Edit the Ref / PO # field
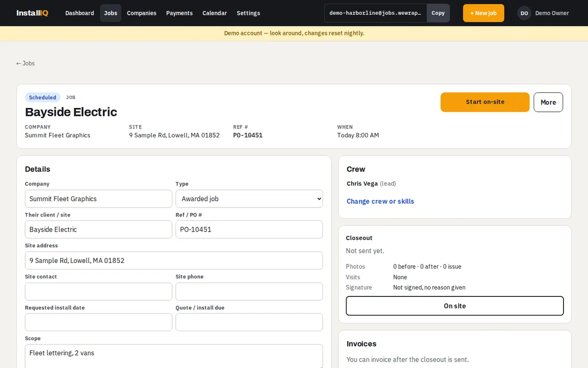Image resolution: width=588 pixels, height=368 pixels. pos(249,229)
